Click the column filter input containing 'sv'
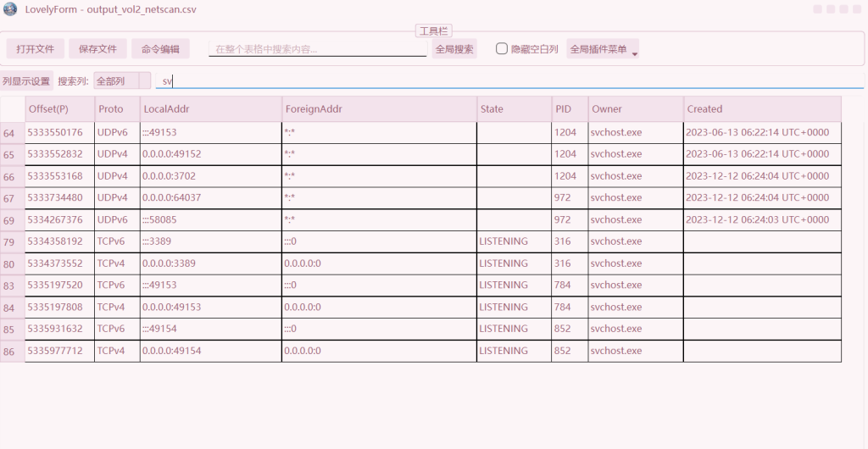868x449 pixels. (509, 81)
